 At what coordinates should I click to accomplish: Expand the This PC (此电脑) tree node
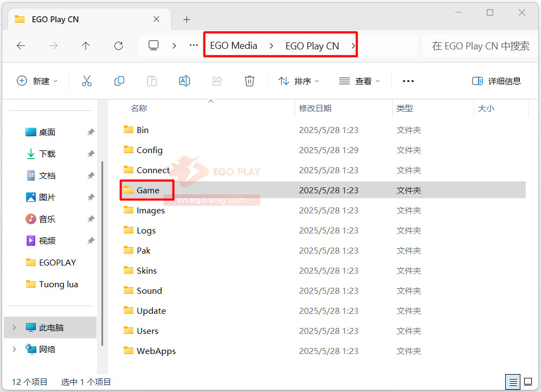click(14, 327)
